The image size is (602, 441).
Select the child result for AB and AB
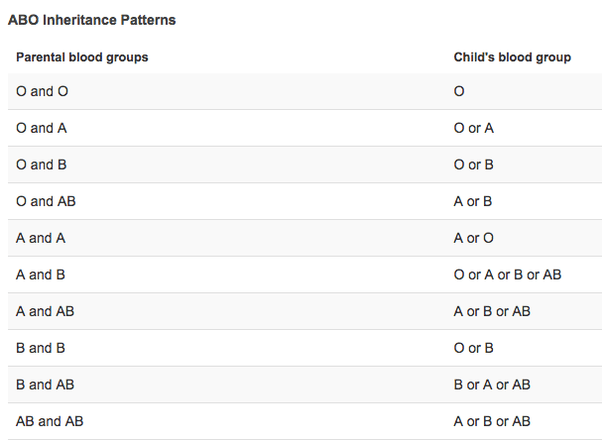[492, 421]
